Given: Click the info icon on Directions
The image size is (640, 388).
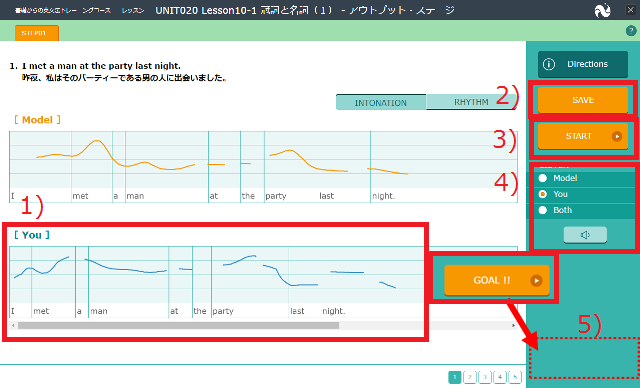Looking at the screenshot, I should [549, 64].
